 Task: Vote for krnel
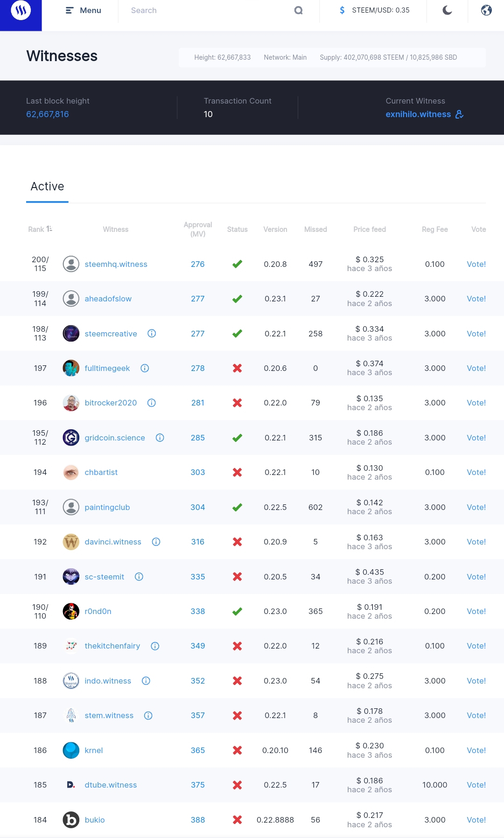tap(476, 750)
